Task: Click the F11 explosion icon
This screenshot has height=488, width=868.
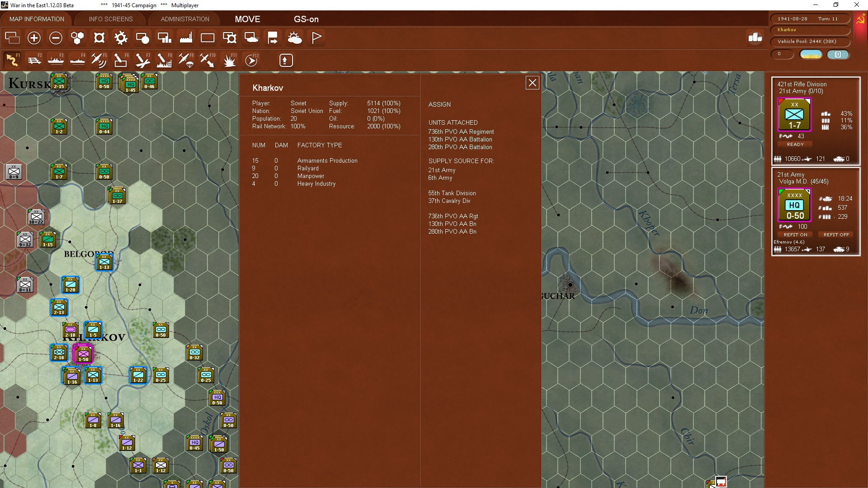Action: pyautogui.click(x=230, y=60)
